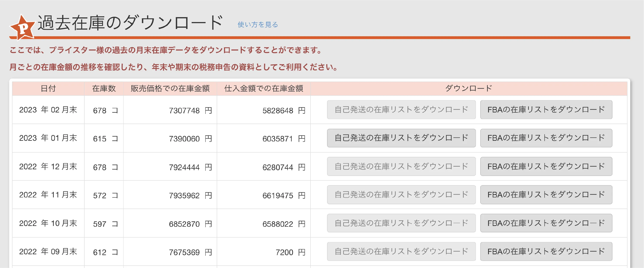This screenshot has height=268, width=644.
Task: Click the 615 コ stock count cell
Action: coord(104,138)
